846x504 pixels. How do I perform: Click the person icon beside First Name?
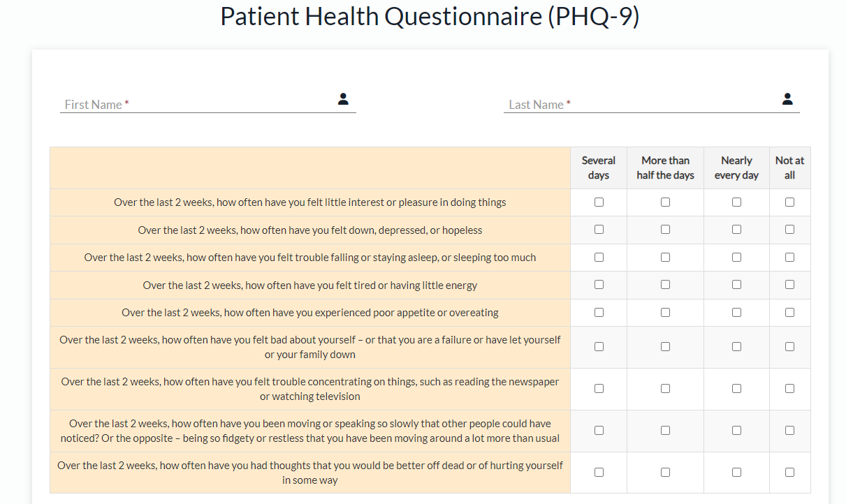tap(343, 99)
